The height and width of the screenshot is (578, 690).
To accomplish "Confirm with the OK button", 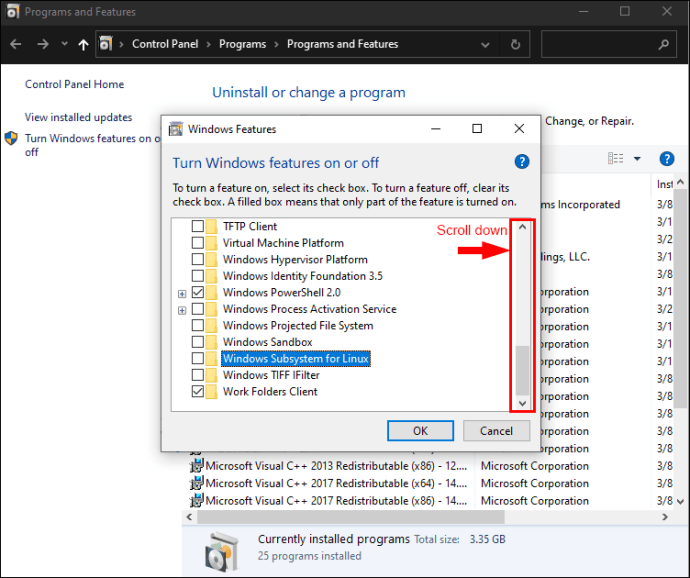I will tap(420, 431).
